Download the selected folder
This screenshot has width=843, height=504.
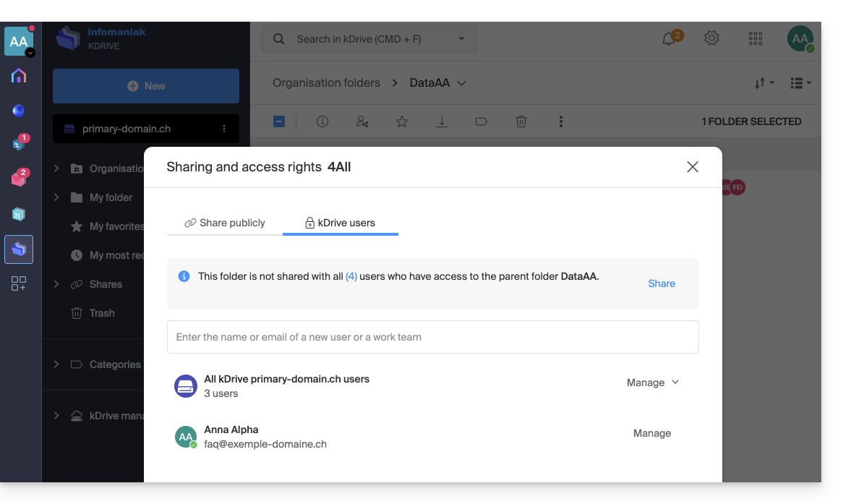pos(442,121)
